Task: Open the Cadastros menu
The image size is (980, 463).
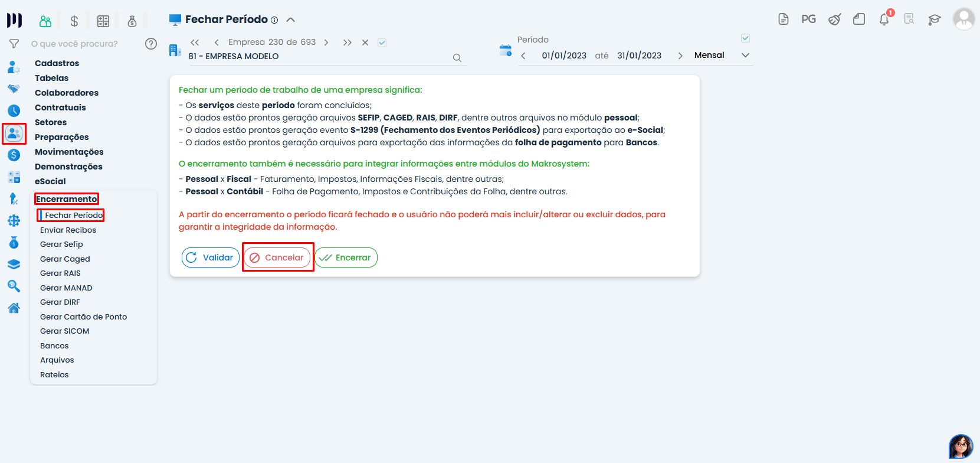Action: [57, 63]
